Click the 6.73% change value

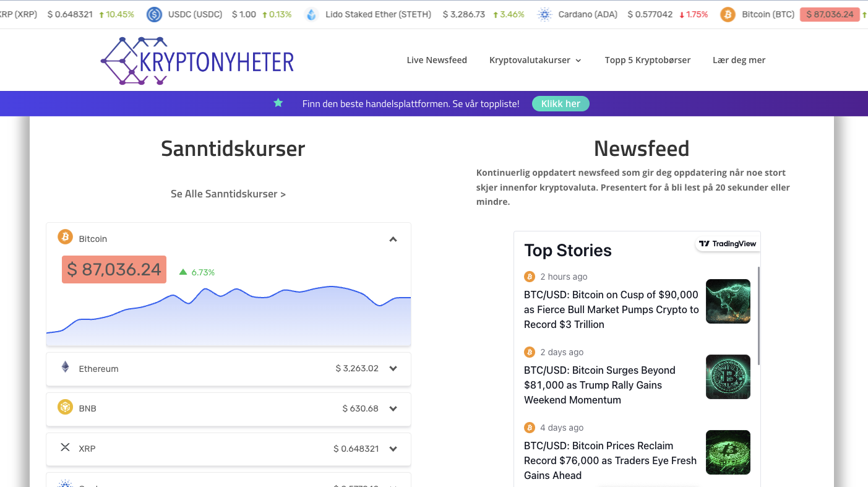click(203, 272)
